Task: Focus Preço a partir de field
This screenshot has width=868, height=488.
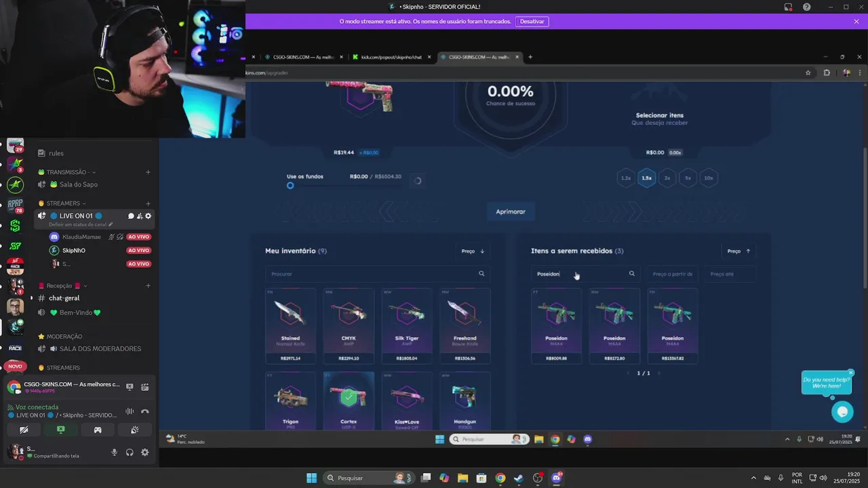Action: (x=672, y=274)
